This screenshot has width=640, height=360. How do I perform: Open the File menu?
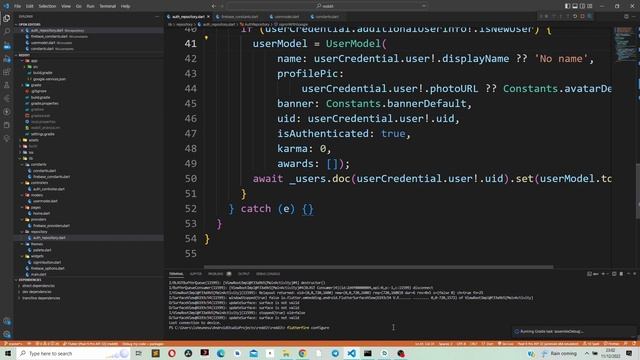pyautogui.click(x=18, y=6)
